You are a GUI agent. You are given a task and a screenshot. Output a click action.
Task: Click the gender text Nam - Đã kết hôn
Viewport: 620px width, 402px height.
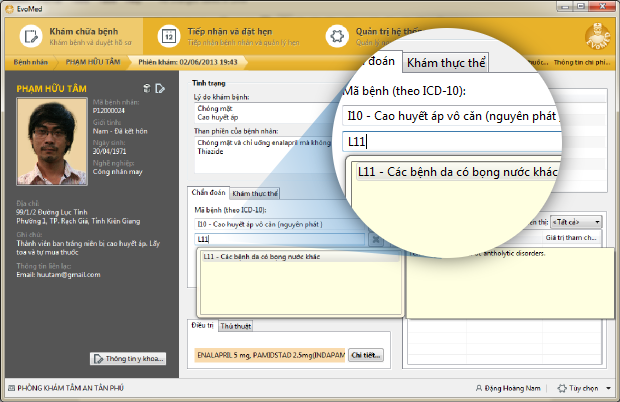click(120, 131)
